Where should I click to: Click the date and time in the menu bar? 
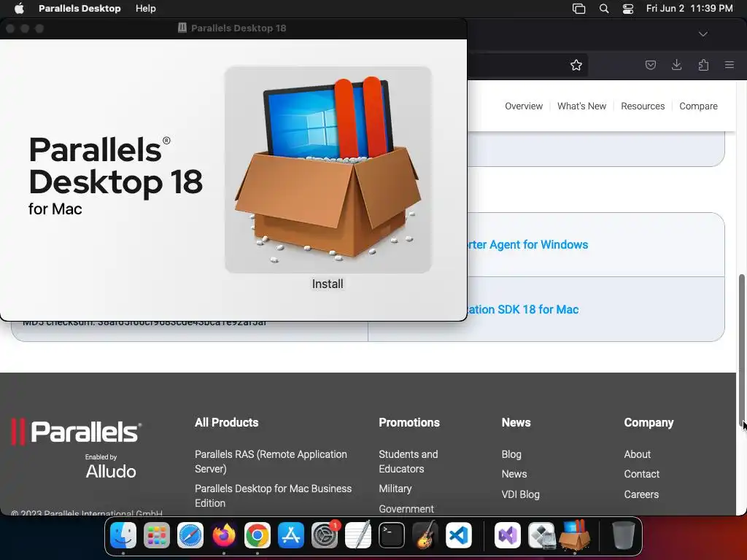[x=689, y=9]
